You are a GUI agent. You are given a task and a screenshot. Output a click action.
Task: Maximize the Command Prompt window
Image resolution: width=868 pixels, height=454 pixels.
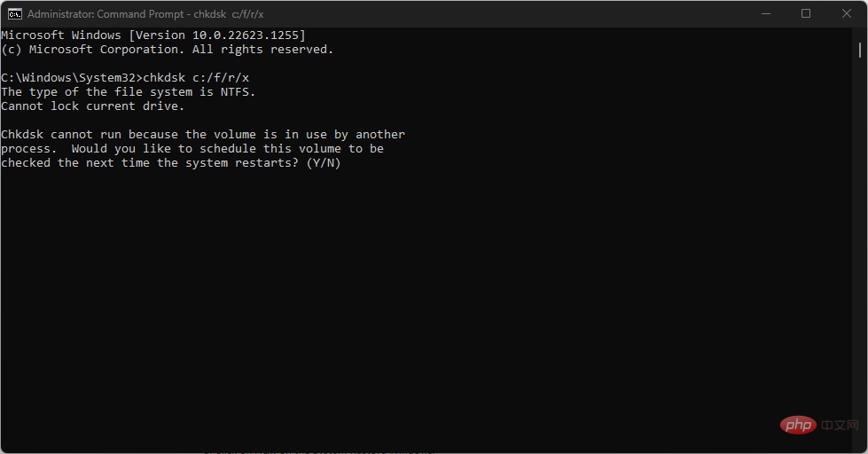tap(806, 14)
